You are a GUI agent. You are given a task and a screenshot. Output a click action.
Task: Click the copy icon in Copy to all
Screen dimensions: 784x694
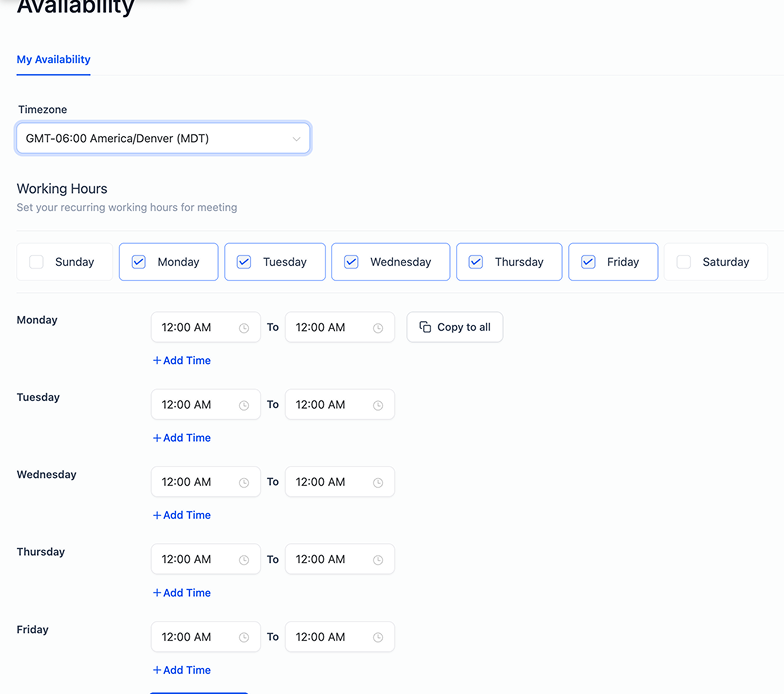tap(425, 327)
